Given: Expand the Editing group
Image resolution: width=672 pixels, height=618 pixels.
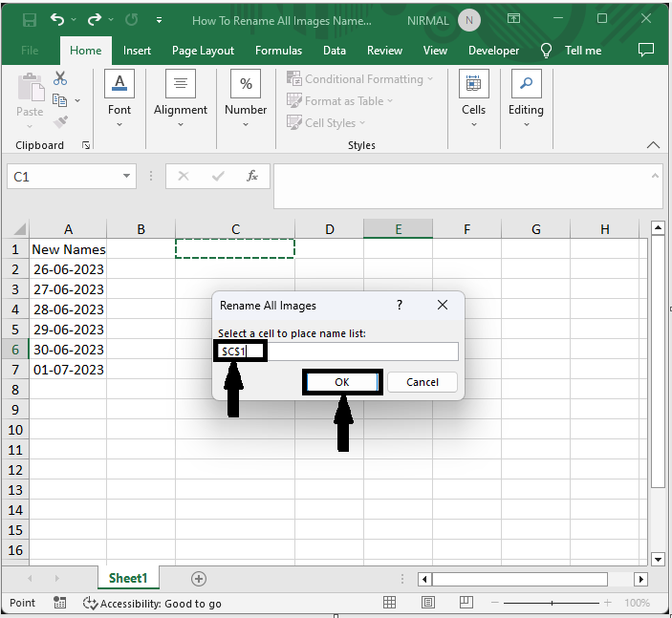Looking at the screenshot, I should pyautogui.click(x=526, y=99).
